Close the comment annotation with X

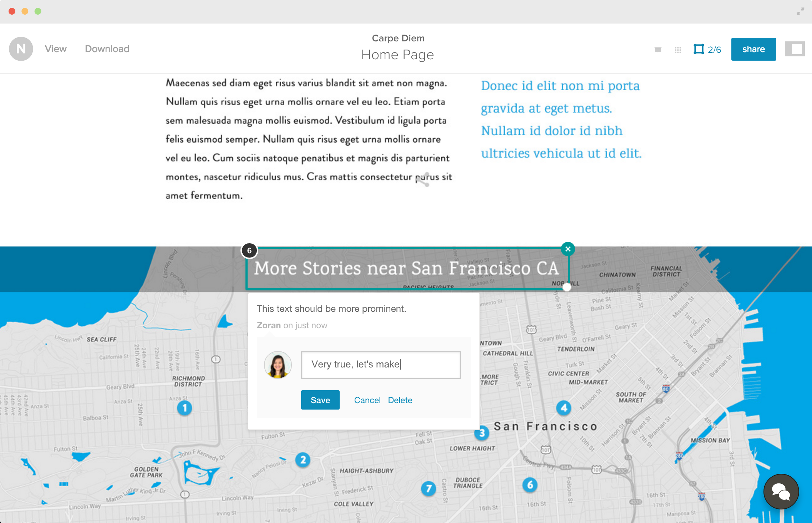tap(568, 249)
